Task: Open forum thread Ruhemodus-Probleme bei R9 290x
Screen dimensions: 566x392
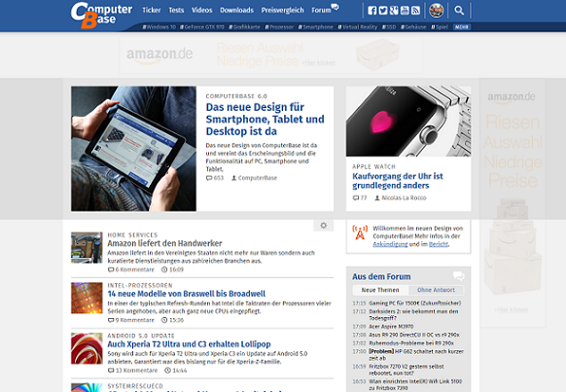Action: (411, 343)
